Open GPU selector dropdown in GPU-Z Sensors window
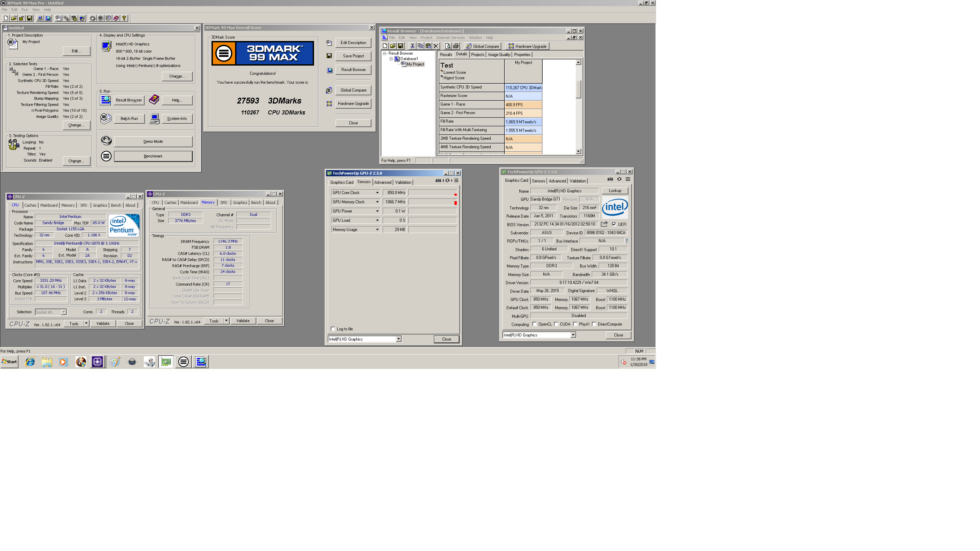 399,339
